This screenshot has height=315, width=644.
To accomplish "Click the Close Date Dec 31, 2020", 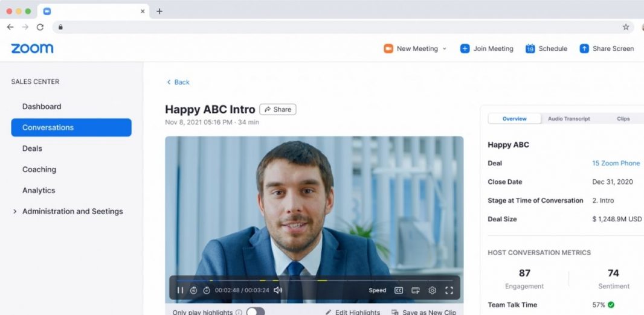I will pos(613,182).
